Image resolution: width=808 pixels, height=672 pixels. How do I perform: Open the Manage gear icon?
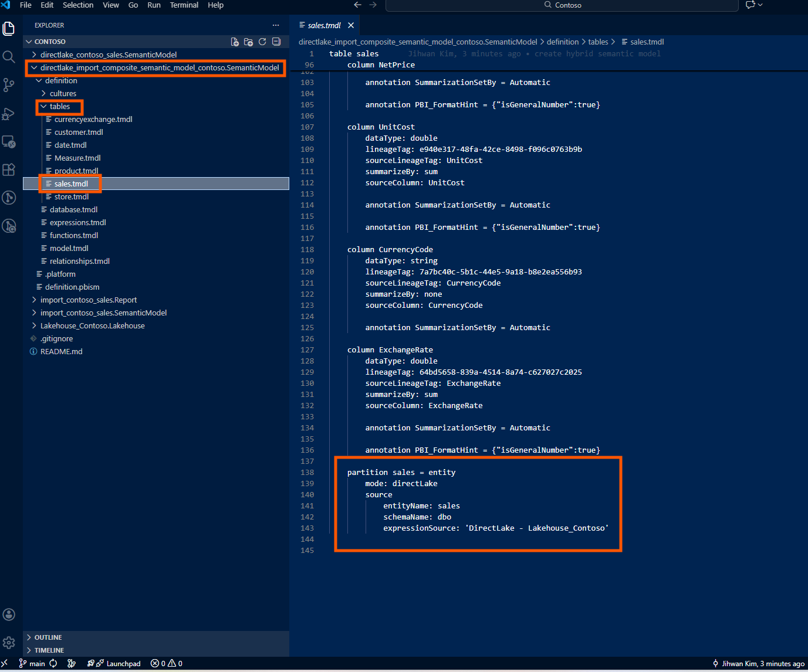click(9, 643)
